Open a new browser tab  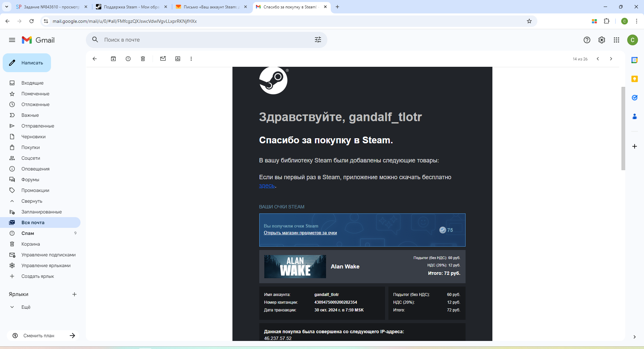[337, 7]
